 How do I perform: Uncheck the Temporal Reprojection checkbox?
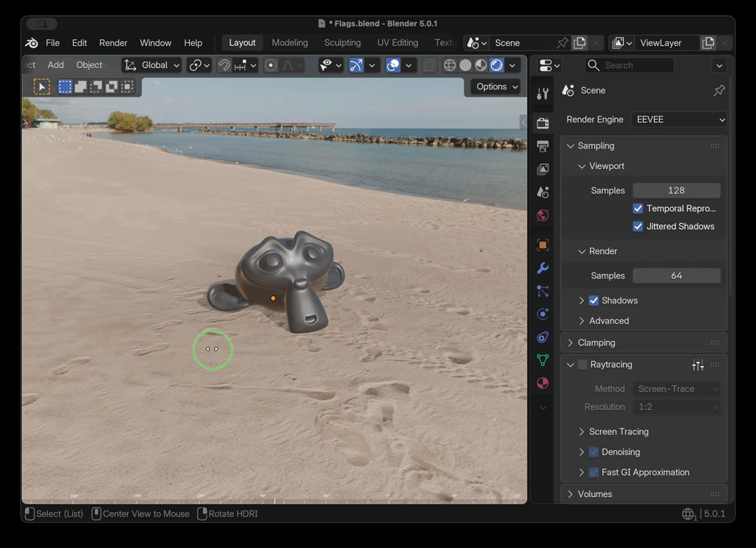point(638,208)
